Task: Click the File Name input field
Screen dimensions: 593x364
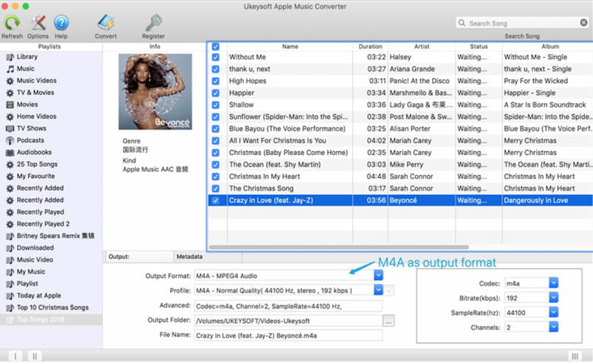Action: click(x=288, y=336)
